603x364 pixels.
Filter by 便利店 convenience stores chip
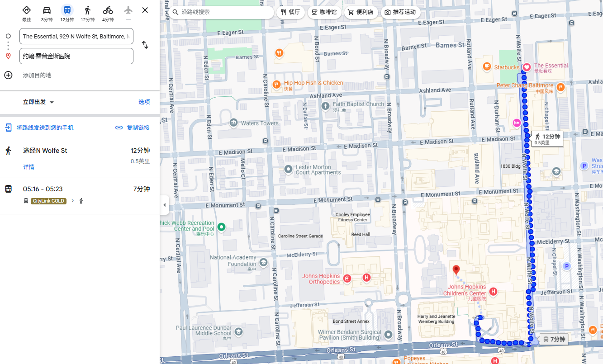360,12
